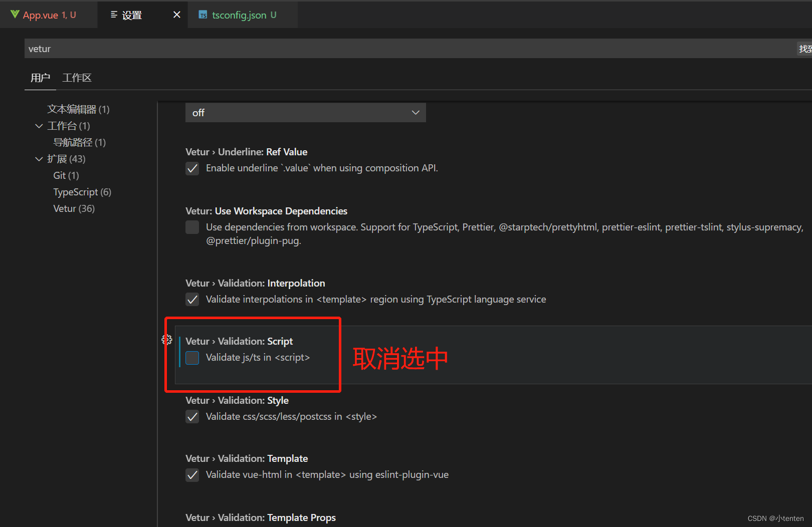Click the TS icon on tsconfig.json tab
This screenshot has height=527, width=812.
pos(203,15)
